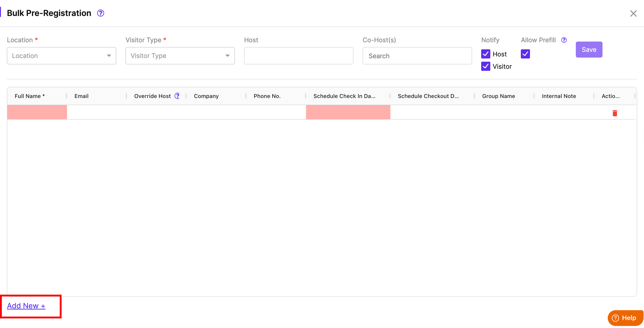Click Override Host help icon
644x328 pixels.
click(x=177, y=96)
